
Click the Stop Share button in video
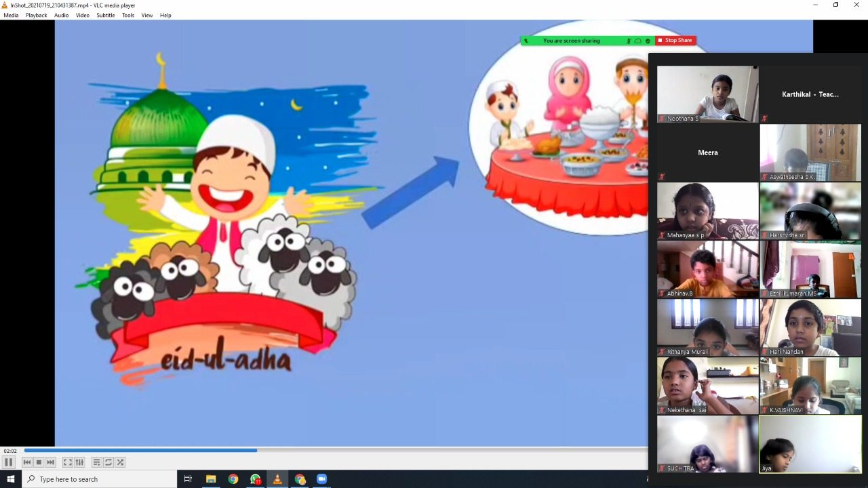coord(675,41)
